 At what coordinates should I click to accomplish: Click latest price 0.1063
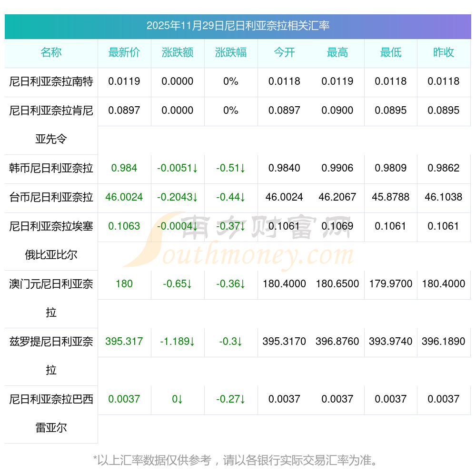click(x=124, y=226)
